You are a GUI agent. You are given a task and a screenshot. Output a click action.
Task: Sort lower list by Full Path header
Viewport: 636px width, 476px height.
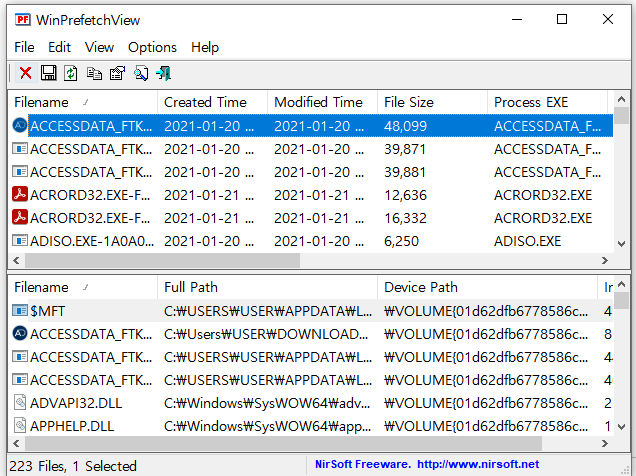tap(267, 287)
